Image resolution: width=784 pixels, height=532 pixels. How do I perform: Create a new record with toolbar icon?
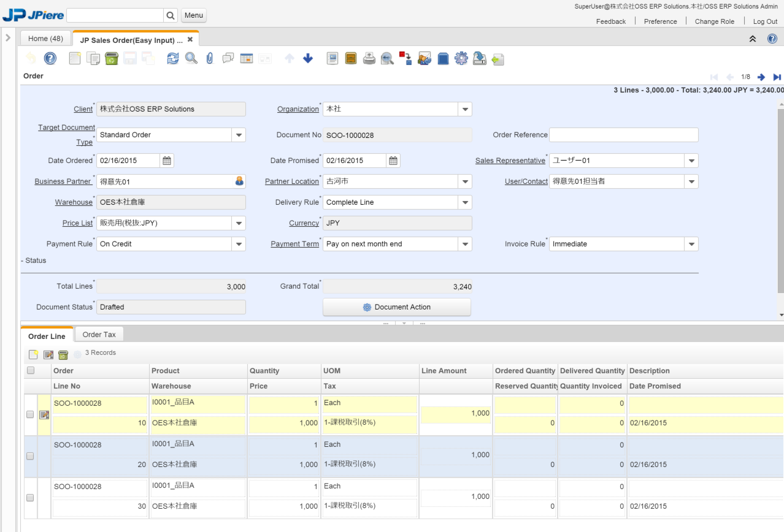[74, 59]
